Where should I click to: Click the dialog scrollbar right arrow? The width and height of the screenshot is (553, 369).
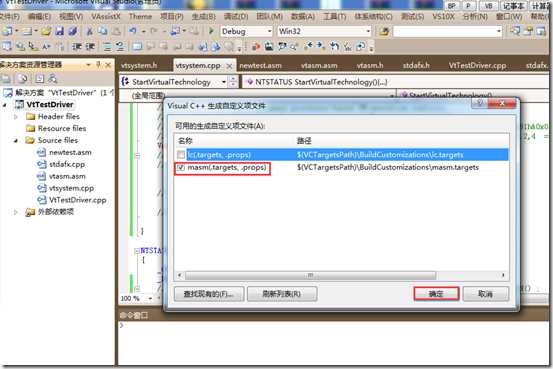(x=503, y=275)
